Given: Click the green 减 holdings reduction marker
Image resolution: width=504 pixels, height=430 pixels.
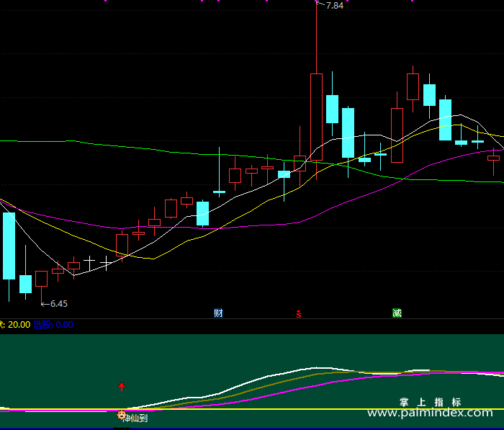Looking at the screenshot, I should coord(397,313).
